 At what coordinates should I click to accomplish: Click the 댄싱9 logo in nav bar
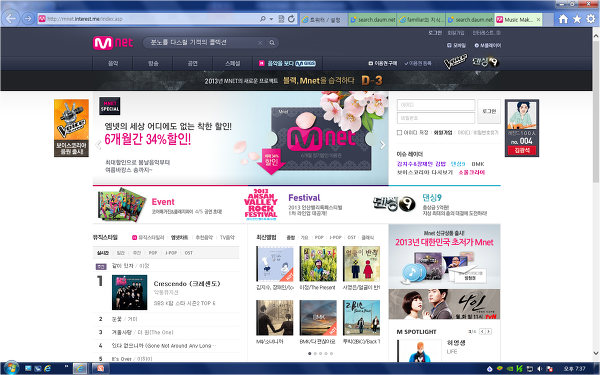click(x=486, y=62)
